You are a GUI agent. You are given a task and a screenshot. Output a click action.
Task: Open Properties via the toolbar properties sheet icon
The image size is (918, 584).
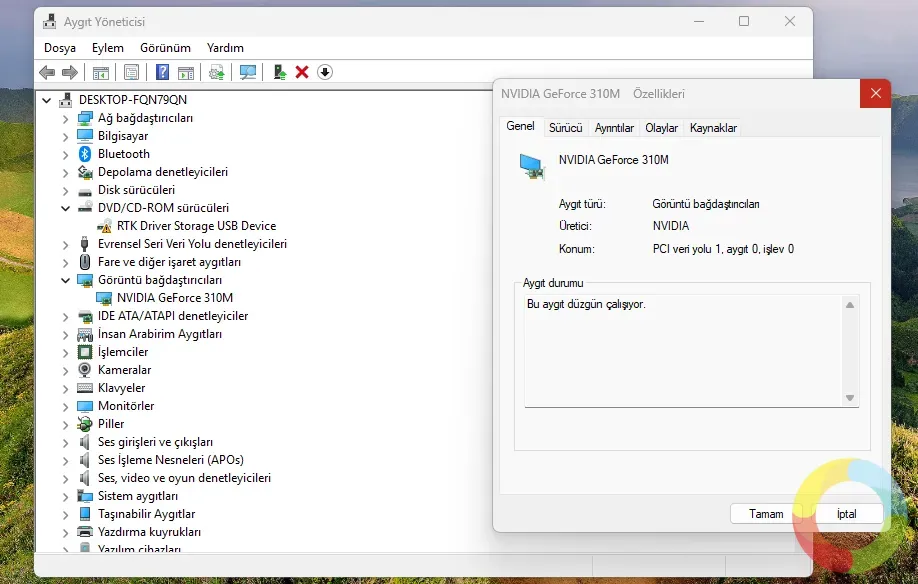pyautogui.click(x=131, y=73)
